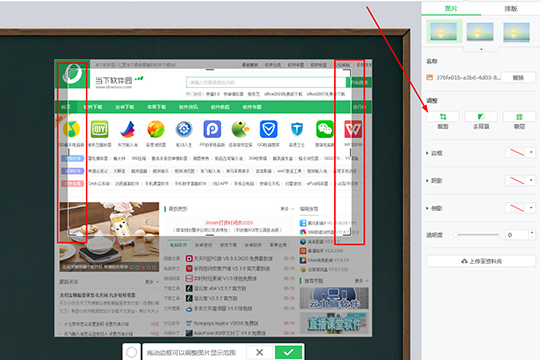Click the remove background (去背景) icon

pyautogui.click(x=481, y=117)
